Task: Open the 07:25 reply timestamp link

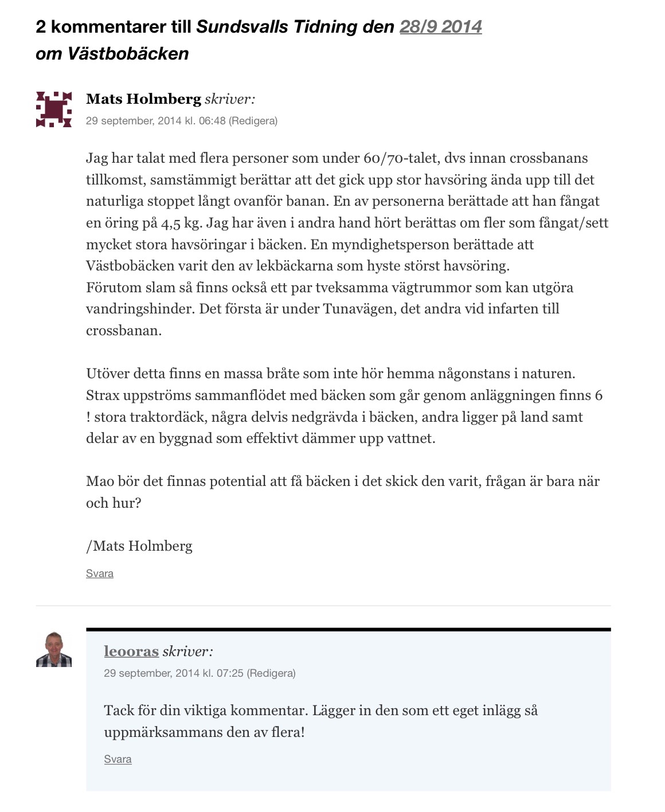Action: [174, 673]
